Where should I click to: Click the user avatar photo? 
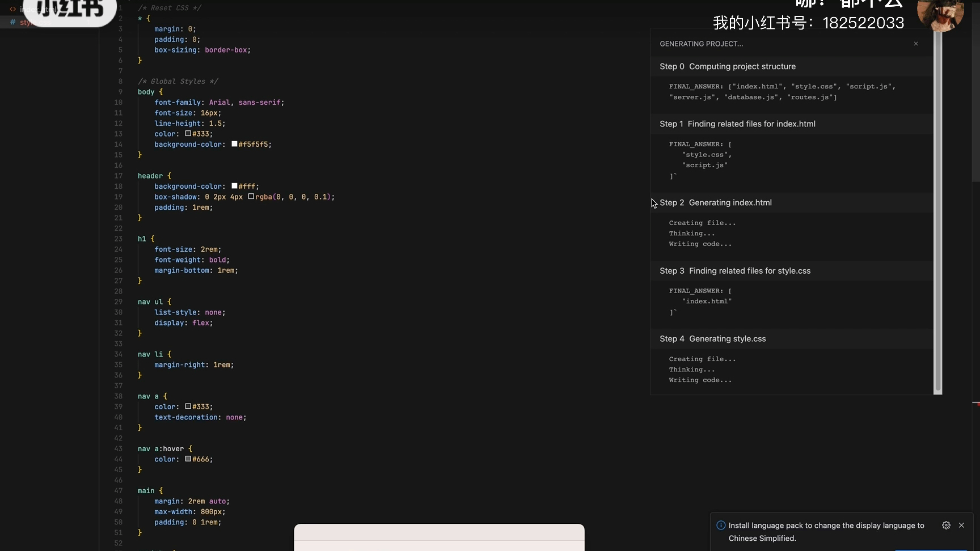(x=940, y=14)
